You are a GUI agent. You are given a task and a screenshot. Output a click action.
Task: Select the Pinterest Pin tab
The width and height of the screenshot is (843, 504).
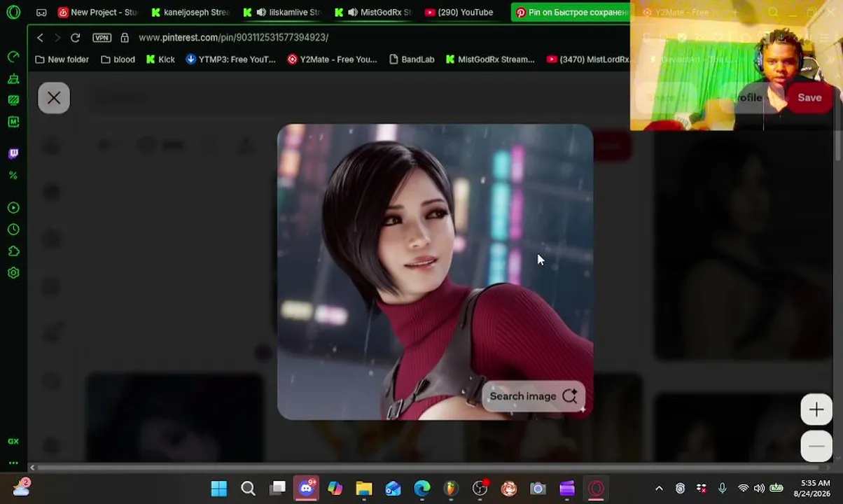(x=571, y=13)
